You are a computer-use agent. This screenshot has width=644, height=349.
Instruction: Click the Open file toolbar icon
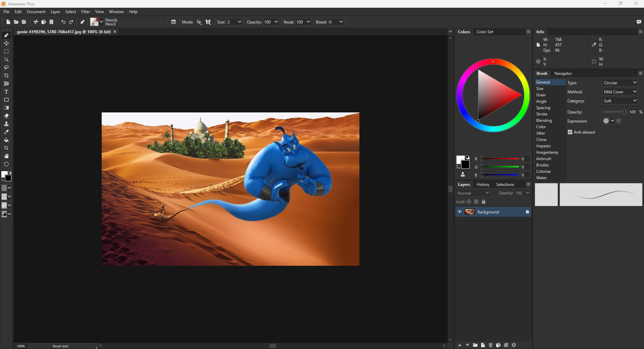[x=16, y=22]
